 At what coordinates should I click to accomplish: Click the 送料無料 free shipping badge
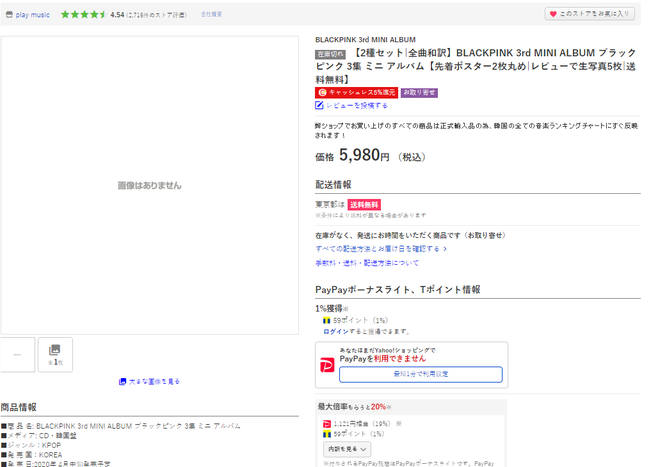coord(364,205)
